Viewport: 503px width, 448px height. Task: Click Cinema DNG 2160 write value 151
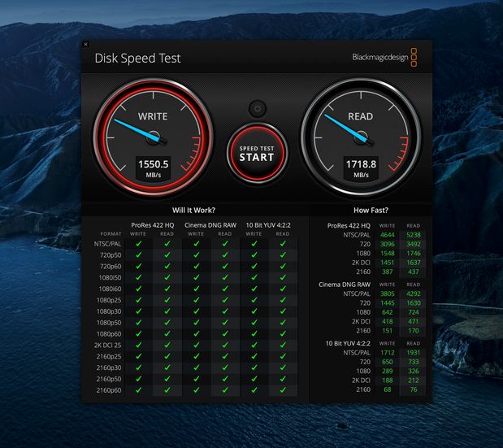point(387,331)
